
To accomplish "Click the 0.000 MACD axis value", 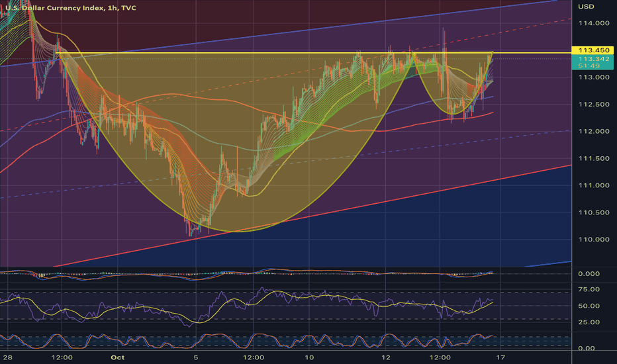I will pos(589,274).
